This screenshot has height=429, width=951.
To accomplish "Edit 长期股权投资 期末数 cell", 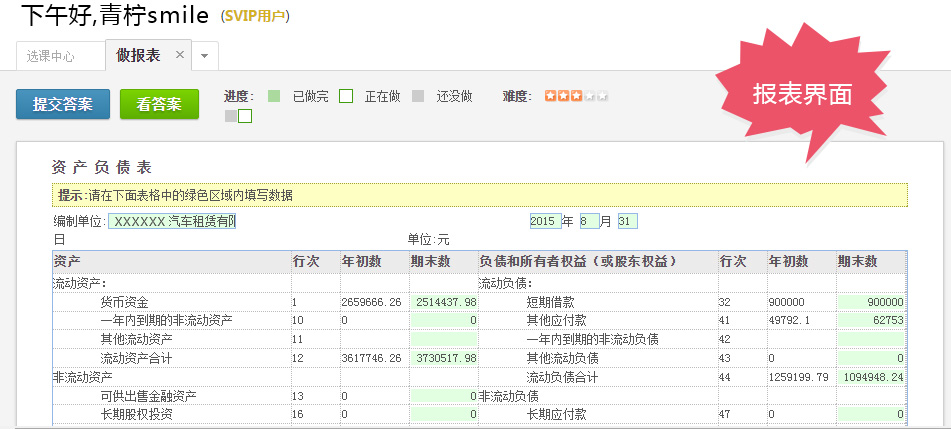I will coord(444,414).
